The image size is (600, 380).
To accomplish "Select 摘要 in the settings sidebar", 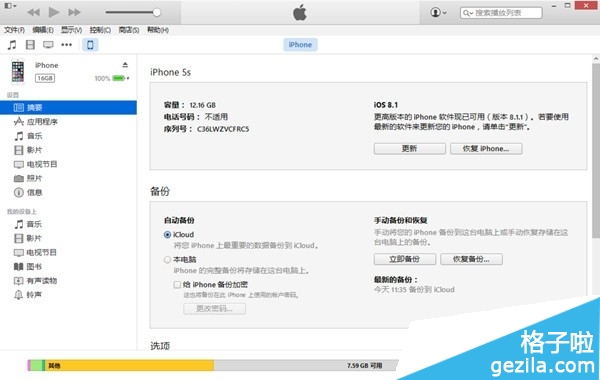I will [x=68, y=108].
